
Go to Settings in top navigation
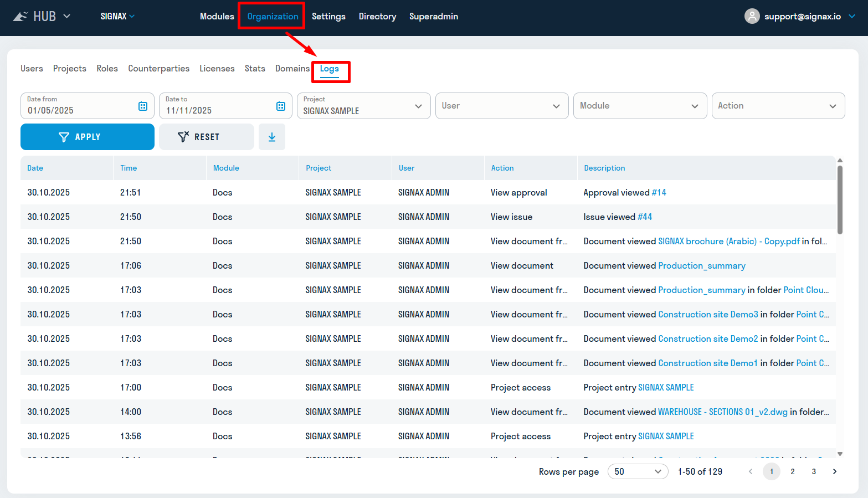point(328,17)
